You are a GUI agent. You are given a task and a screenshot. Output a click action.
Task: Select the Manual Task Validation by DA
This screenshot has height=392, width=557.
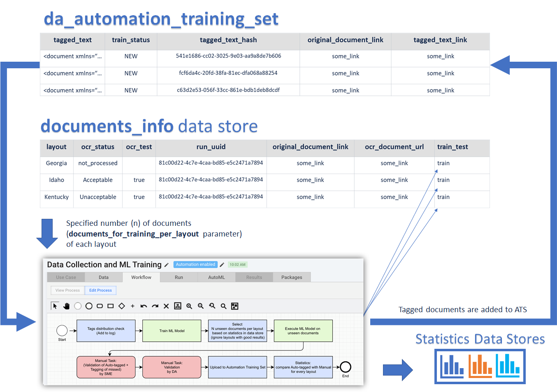172,367
